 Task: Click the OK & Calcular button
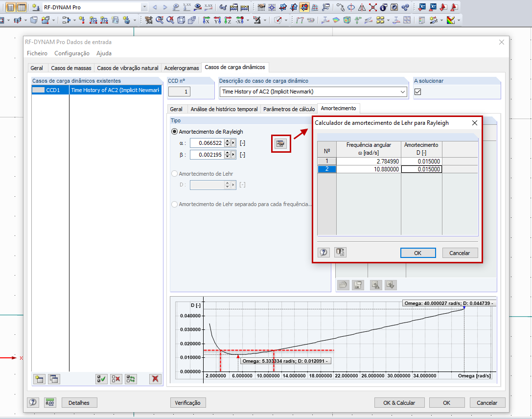pyautogui.click(x=399, y=403)
